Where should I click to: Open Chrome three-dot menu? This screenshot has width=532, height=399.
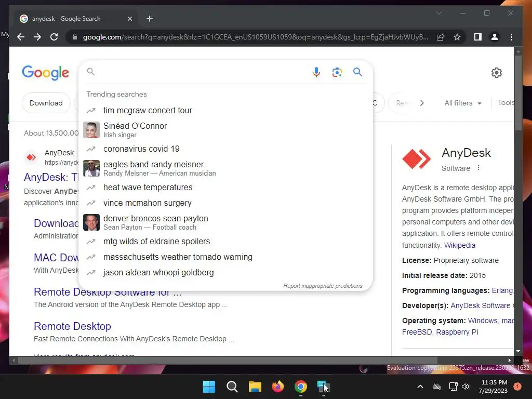511,37
